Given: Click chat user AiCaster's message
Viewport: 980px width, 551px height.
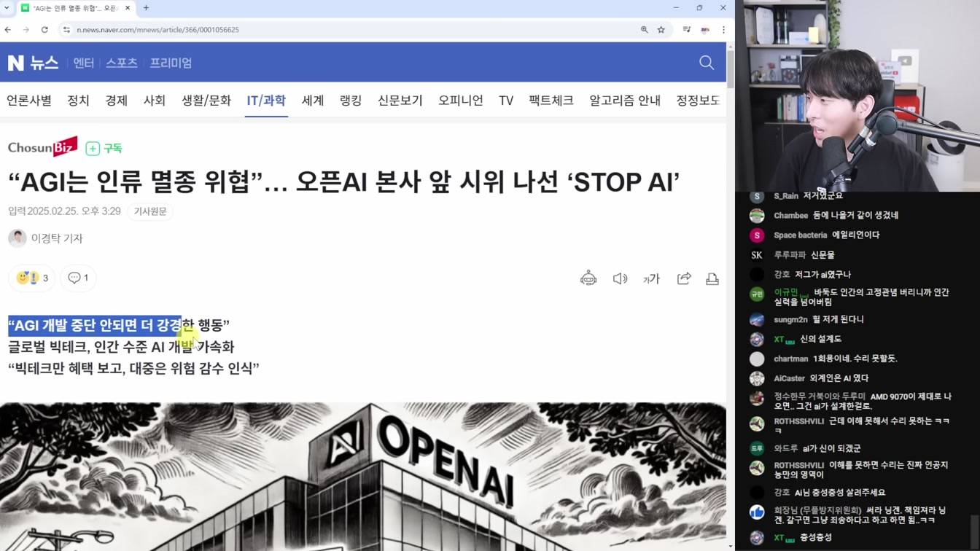Looking at the screenshot, I should [839, 378].
